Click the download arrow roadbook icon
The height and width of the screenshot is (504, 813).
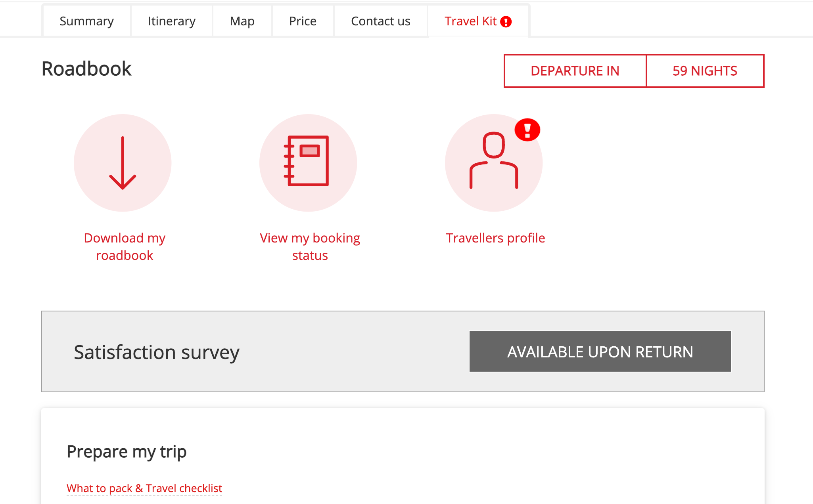pyautogui.click(x=123, y=163)
